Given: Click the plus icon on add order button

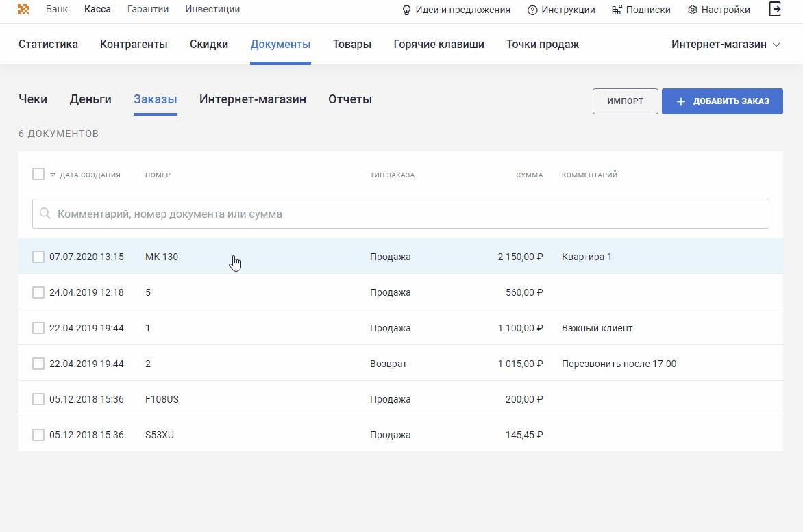Looking at the screenshot, I should pyautogui.click(x=680, y=101).
